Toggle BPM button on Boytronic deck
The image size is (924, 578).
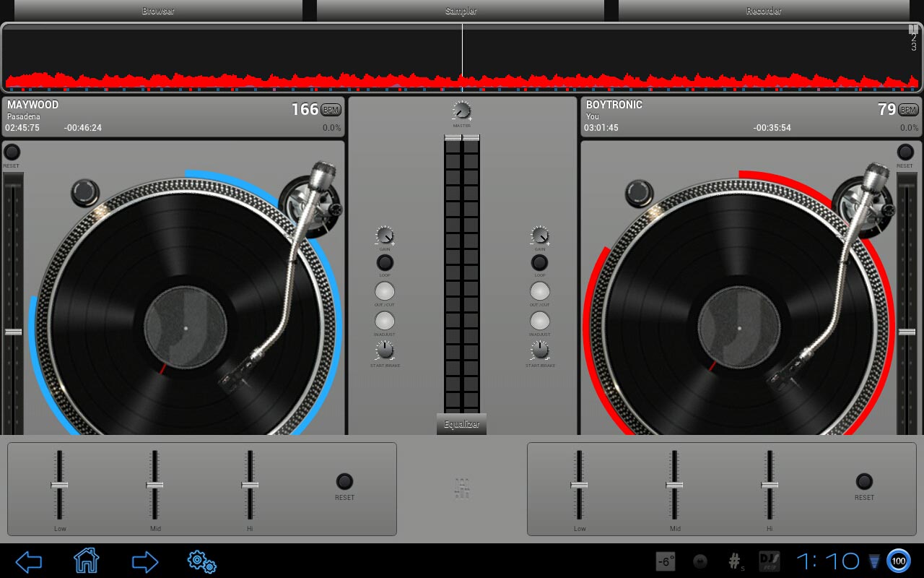[908, 110]
